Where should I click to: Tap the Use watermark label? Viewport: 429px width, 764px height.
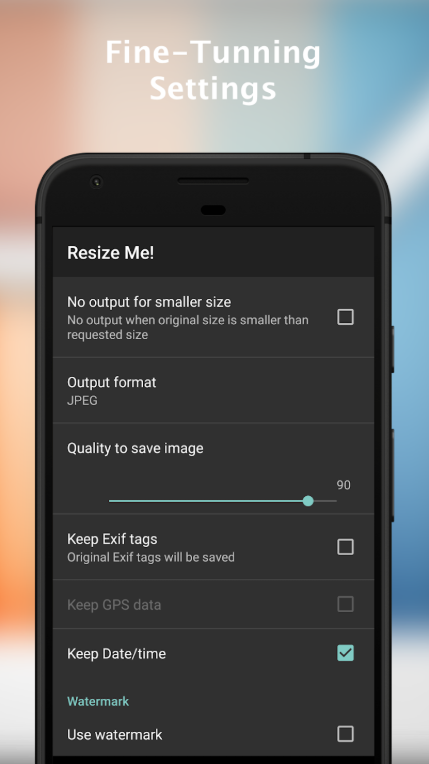(x=115, y=734)
